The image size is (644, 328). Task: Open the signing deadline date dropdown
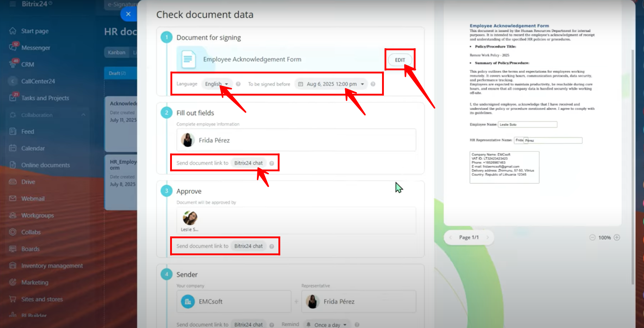(x=331, y=84)
